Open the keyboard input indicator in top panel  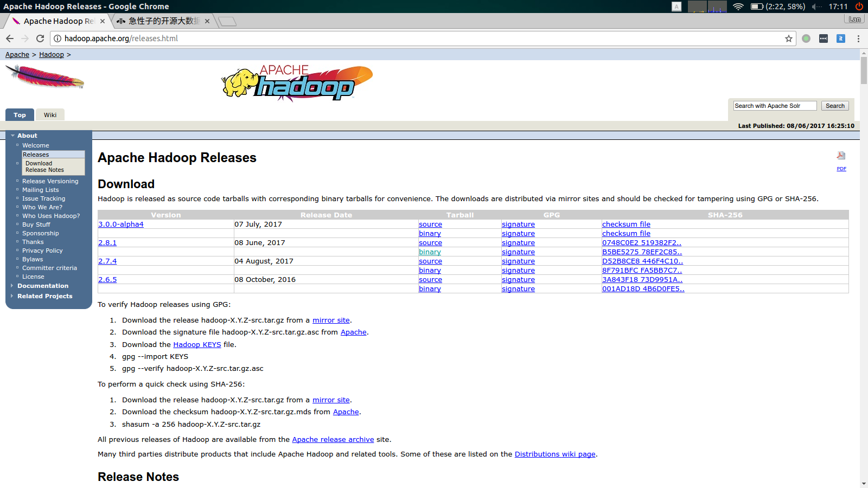click(676, 7)
